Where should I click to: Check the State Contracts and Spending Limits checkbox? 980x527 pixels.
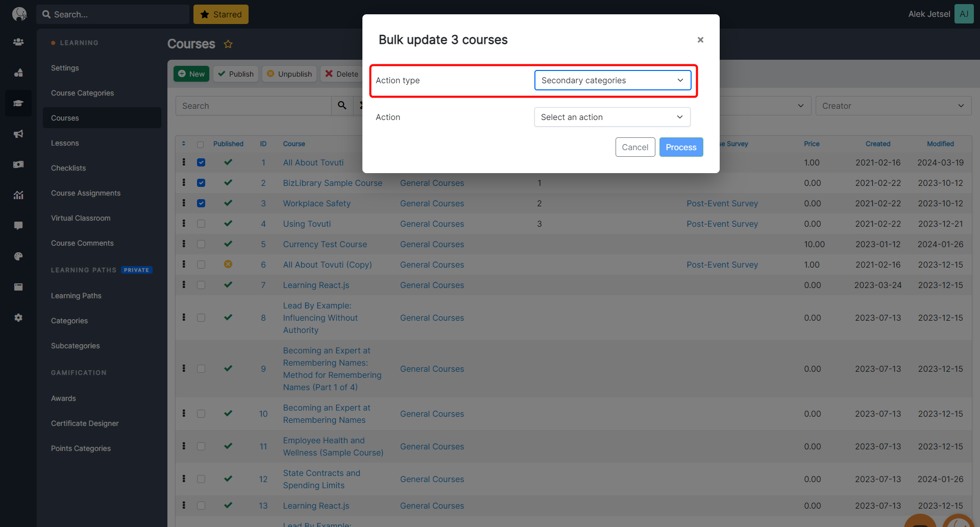(201, 479)
